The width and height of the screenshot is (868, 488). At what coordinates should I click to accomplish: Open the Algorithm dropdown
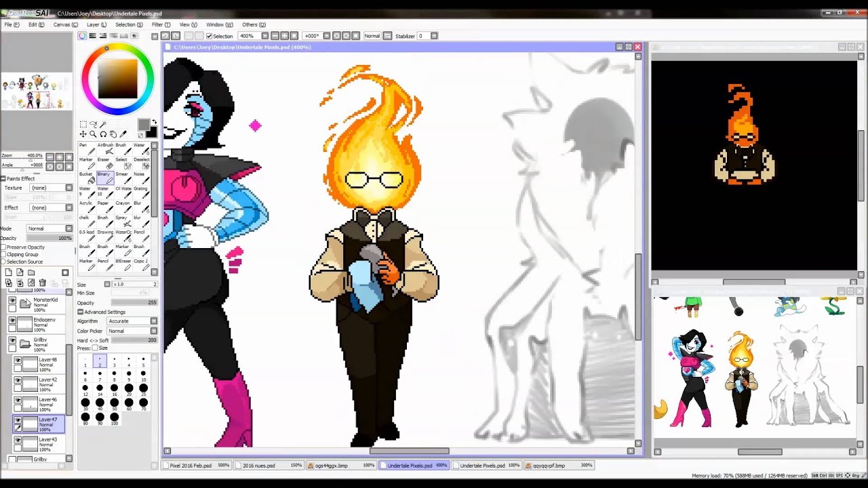tap(132, 321)
